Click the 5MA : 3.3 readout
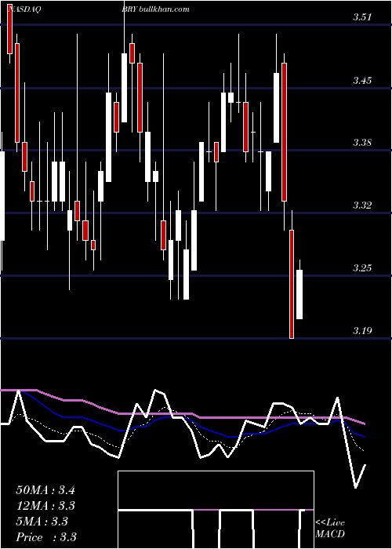This screenshot has height=549, width=392. (42, 522)
